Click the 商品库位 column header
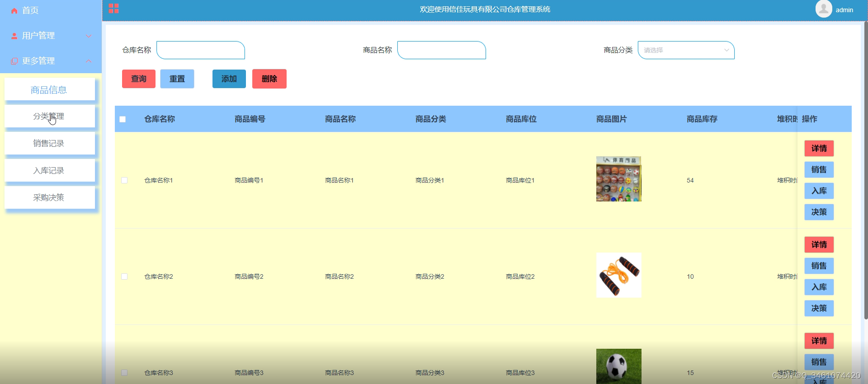Viewport: 868px width, 384px height. 521,119
